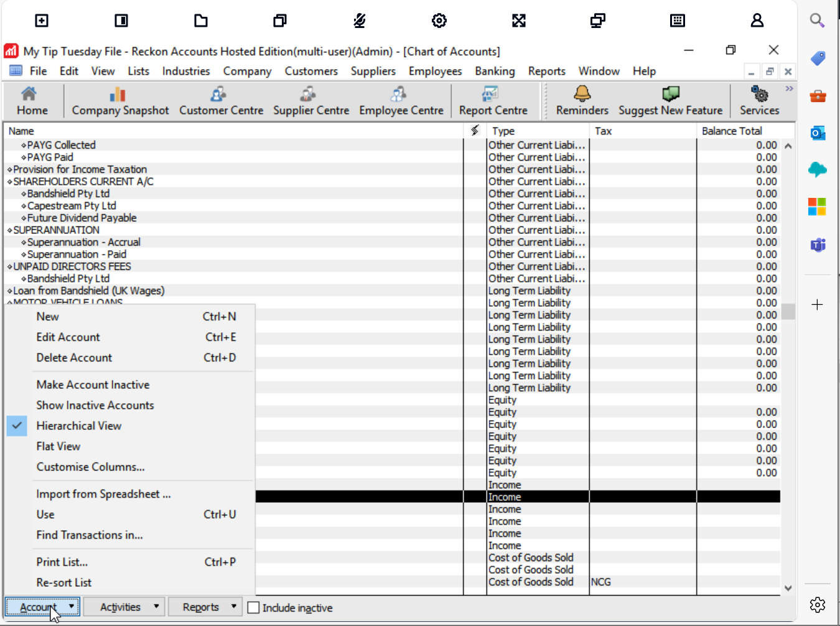Screen dimensions: 840x626
Task: Open the Industries menu
Action: pyautogui.click(x=186, y=71)
